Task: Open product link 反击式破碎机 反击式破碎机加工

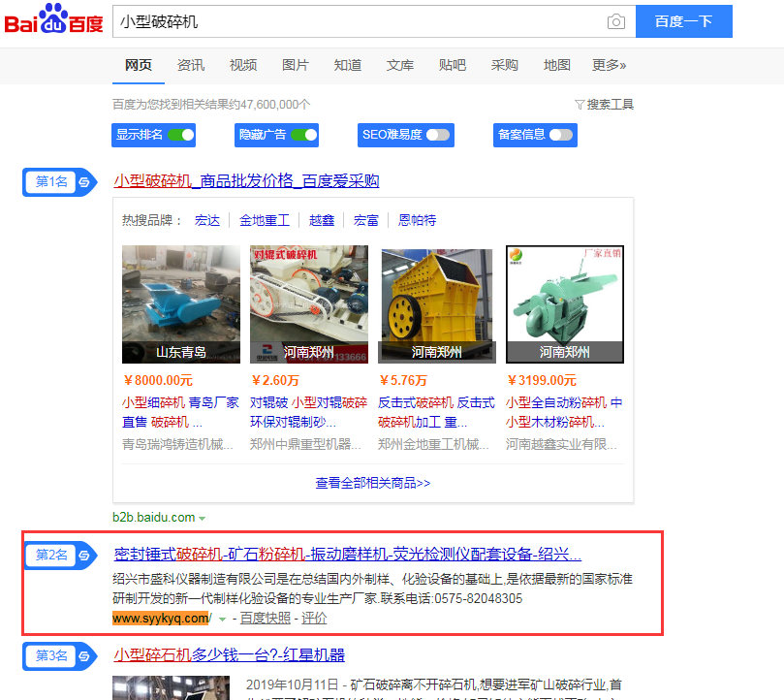Action: click(x=436, y=412)
